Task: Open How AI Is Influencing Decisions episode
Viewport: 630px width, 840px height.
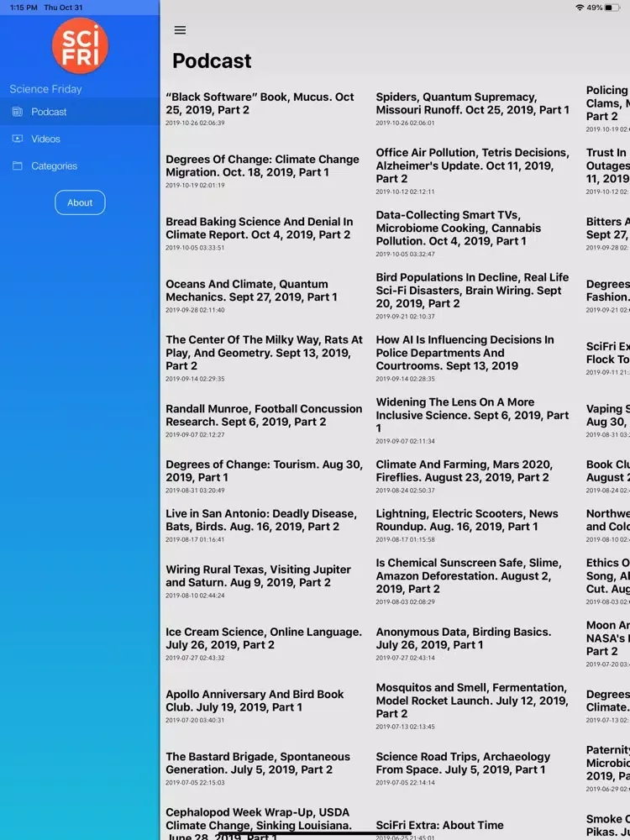Action: coord(465,353)
